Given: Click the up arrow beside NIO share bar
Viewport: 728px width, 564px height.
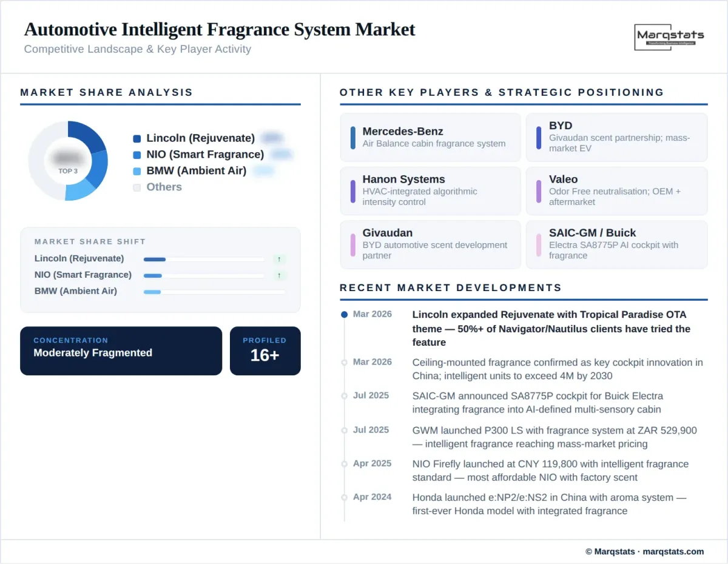Looking at the screenshot, I should tap(279, 275).
